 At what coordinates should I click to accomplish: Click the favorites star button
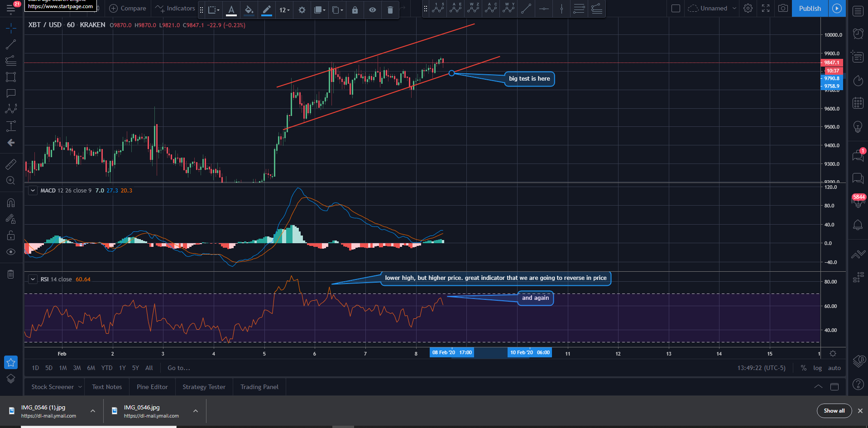point(11,362)
